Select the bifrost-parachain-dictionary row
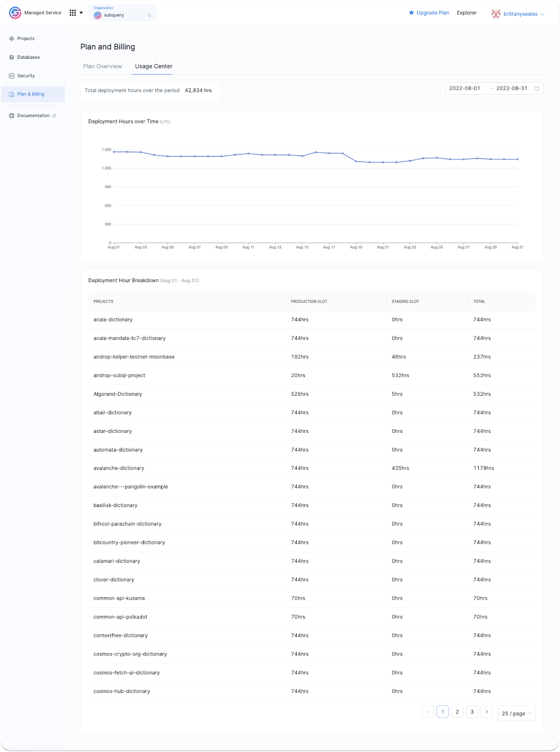 coord(312,524)
